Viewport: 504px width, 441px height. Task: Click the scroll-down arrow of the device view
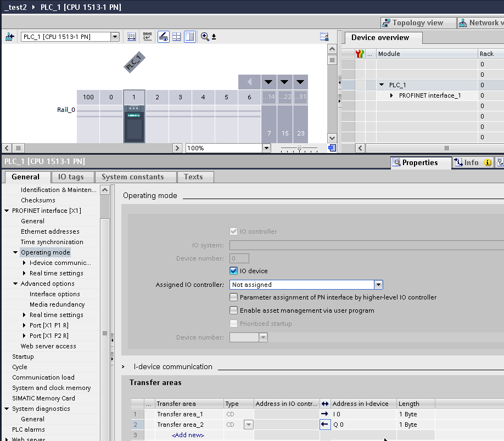point(332,138)
